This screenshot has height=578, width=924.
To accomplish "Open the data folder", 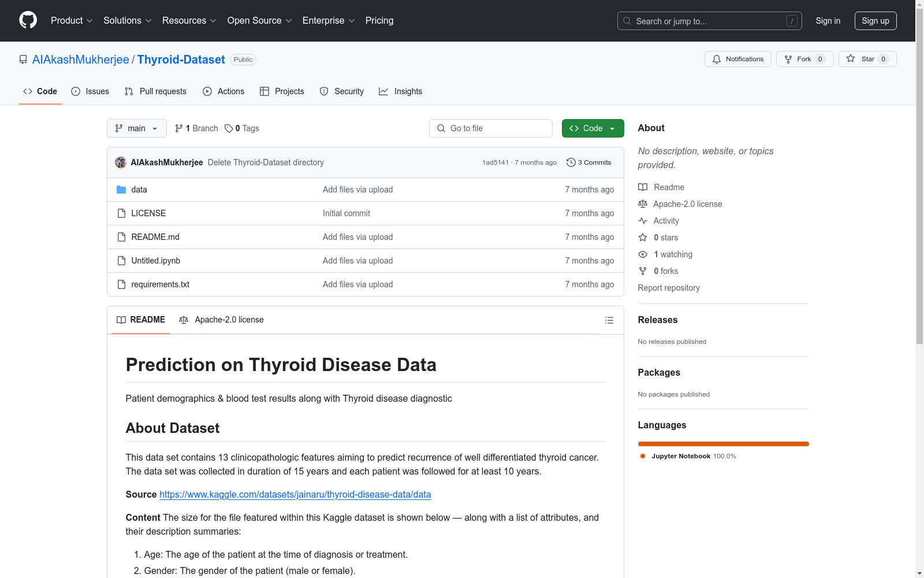I will click(x=139, y=190).
